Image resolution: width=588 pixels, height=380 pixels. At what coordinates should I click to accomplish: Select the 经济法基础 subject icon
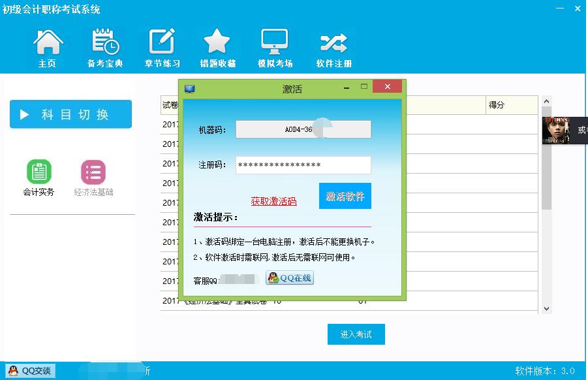tap(93, 172)
